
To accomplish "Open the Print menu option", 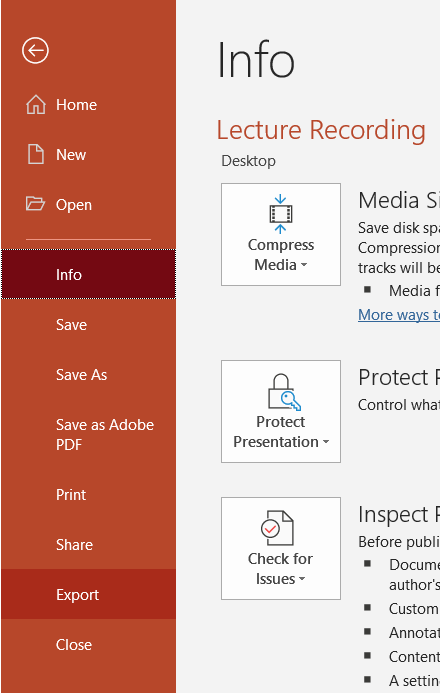I will pyautogui.click(x=88, y=495).
